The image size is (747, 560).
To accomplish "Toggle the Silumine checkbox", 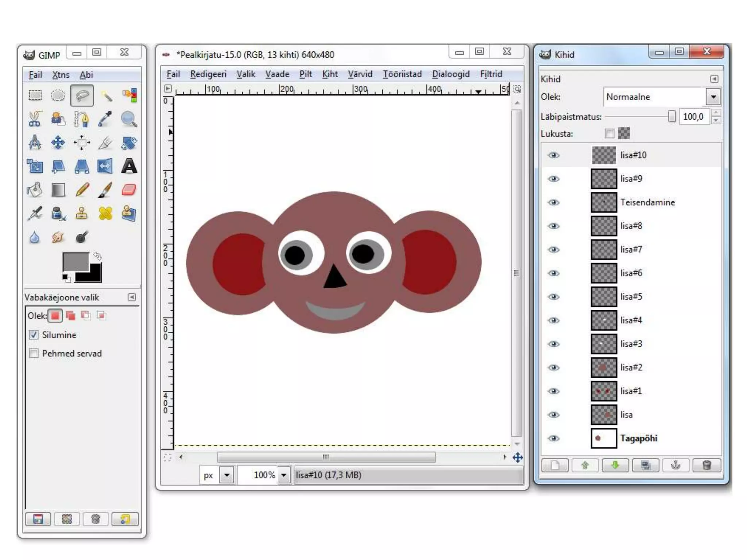I will pyautogui.click(x=34, y=335).
